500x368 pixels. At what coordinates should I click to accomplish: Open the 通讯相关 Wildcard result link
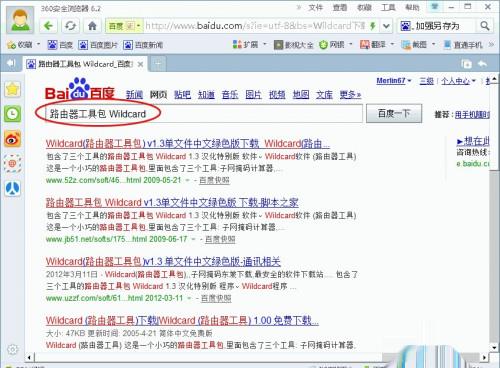163,261
